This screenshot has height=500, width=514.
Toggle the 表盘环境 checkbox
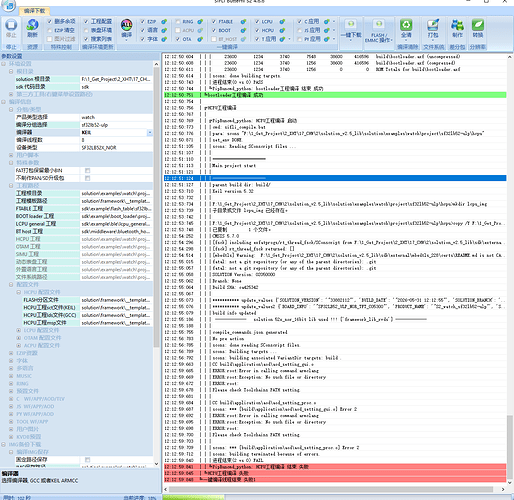click(x=86, y=30)
